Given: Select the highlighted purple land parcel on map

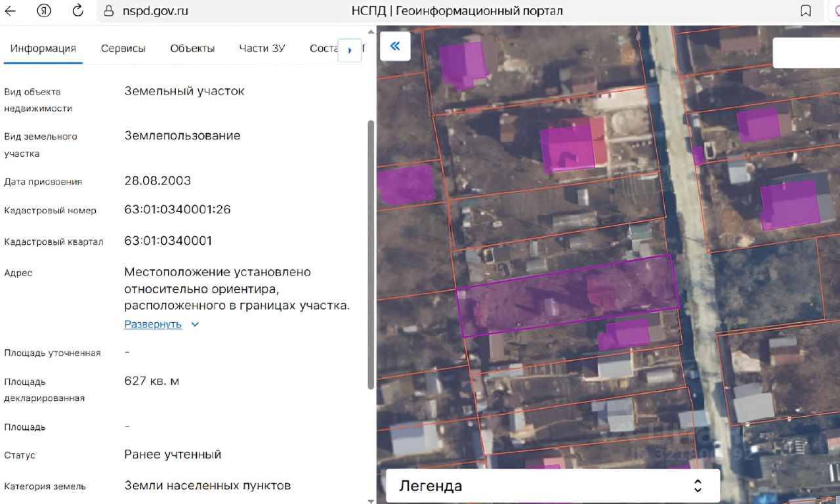Looking at the screenshot, I should (568, 295).
